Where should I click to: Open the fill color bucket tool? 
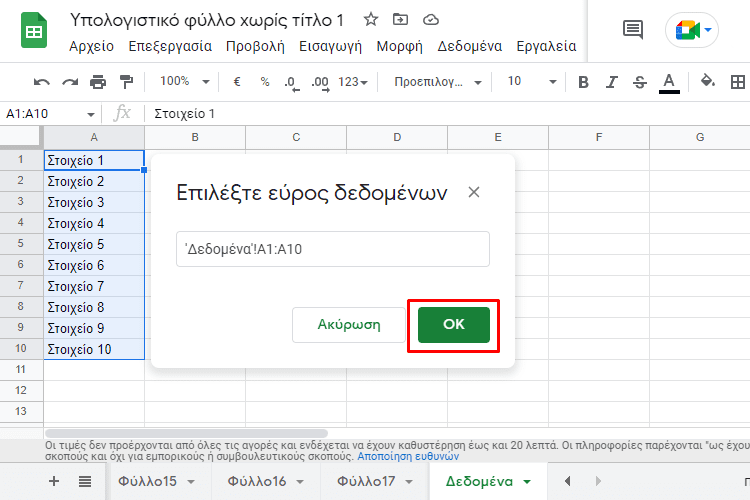(708, 82)
